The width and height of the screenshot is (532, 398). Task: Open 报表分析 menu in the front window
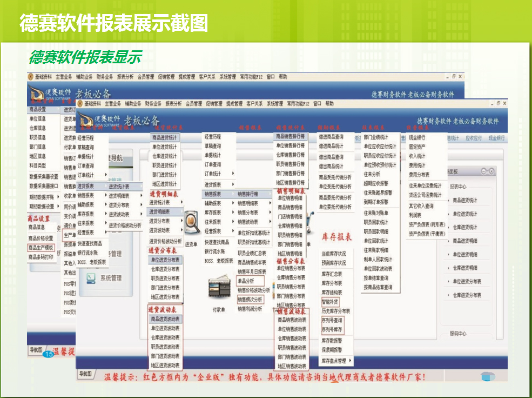(x=173, y=104)
